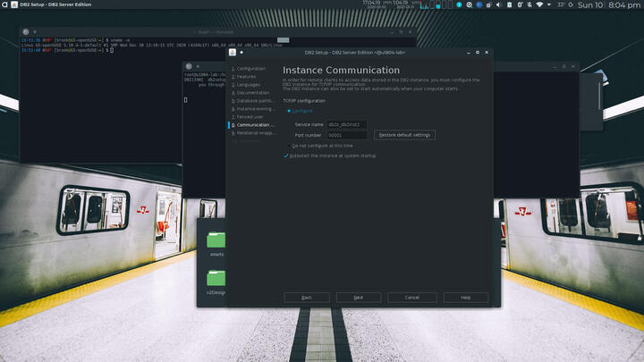Image resolution: width=644 pixels, height=362 pixels.
Task: Click the Next button
Action: click(x=359, y=298)
